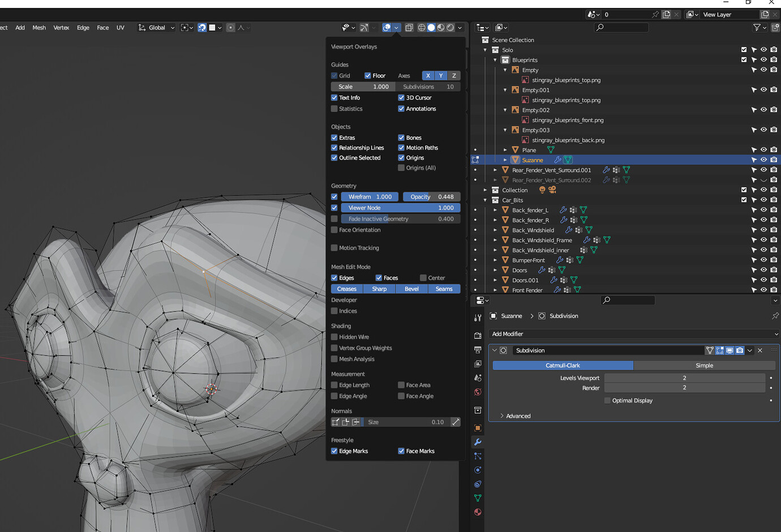Toggle the Sharp edge overlay button
The width and height of the screenshot is (781, 532).
[x=379, y=289]
